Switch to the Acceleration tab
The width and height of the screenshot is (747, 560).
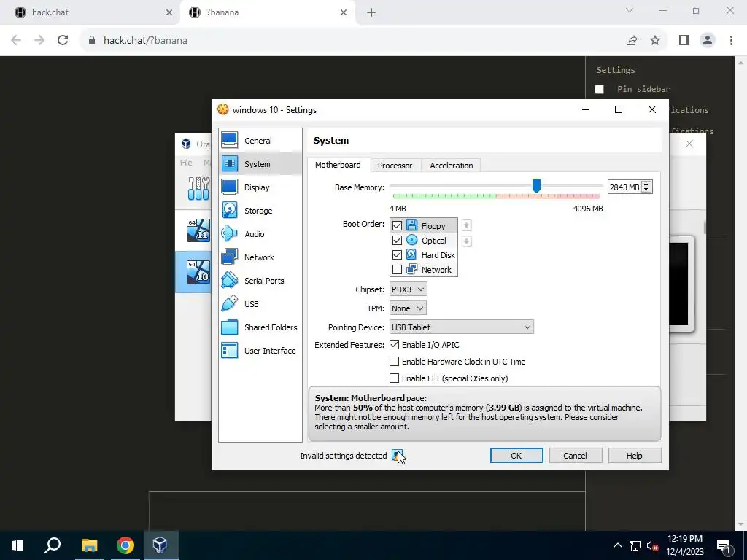pos(451,166)
